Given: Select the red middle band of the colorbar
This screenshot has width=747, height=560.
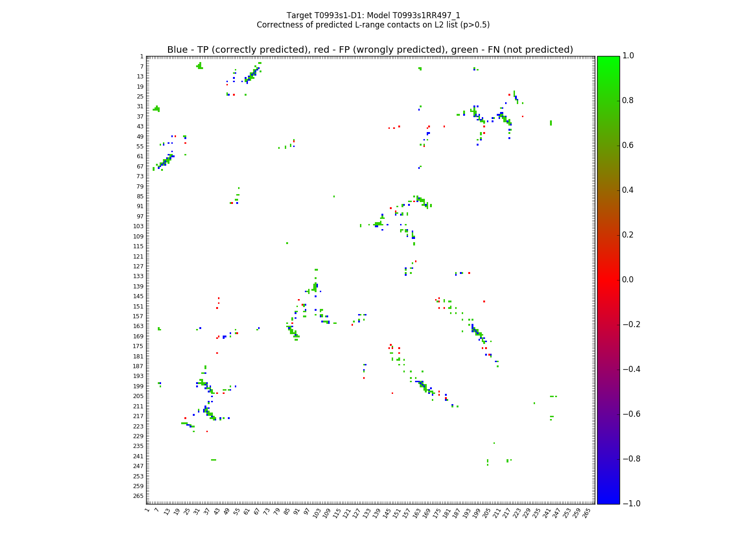Looking at the screenshot, I should coord(608,280).
